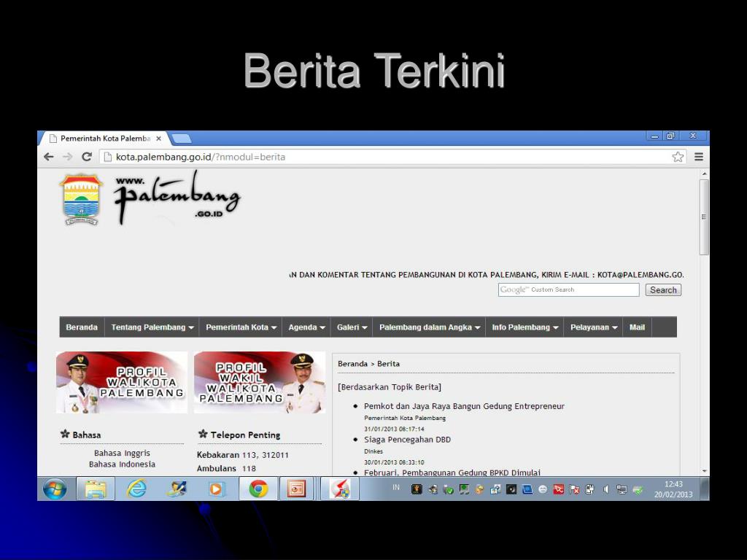
Task: Open the Galeri dropdown menu
Action: point(352,327)
